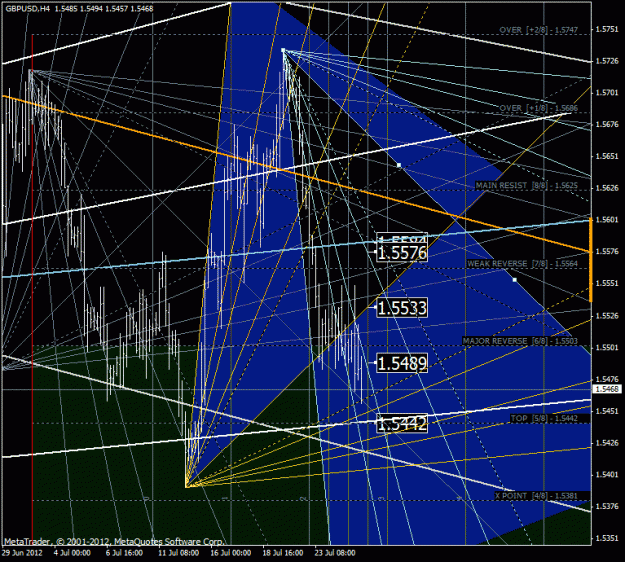Viewport: 625px width, 562px height.
Task: Click the TOP [5/8] - 1.5442 label
Action: pyautogui.click(x=544, y=419)
